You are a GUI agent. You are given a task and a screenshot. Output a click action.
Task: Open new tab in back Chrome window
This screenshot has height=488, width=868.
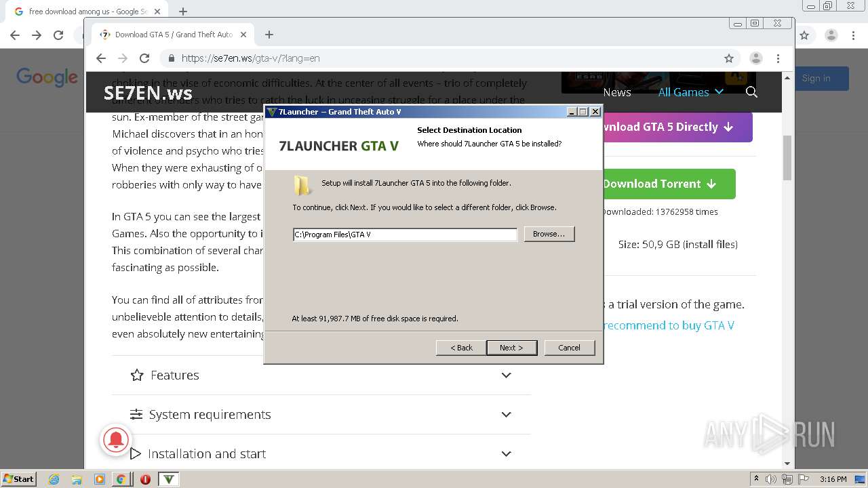pos(183,12)
